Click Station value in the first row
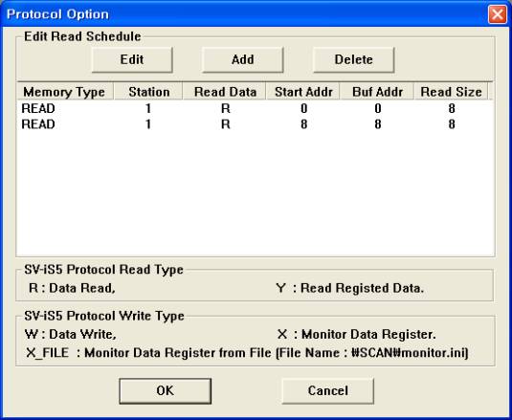Image resolution: width=512 pixels, height=420 pixels. [x=148, y=108]
